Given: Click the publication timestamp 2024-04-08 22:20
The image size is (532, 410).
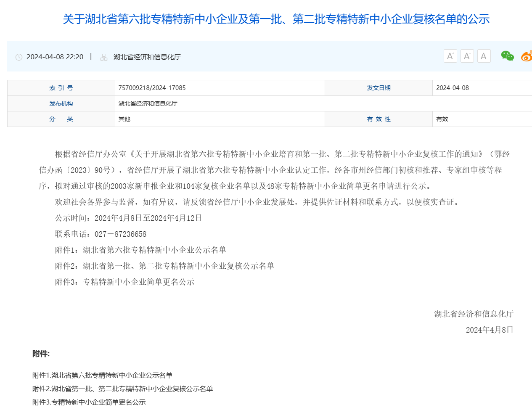Looking at the screenshot, I should [x=55, y=56].
